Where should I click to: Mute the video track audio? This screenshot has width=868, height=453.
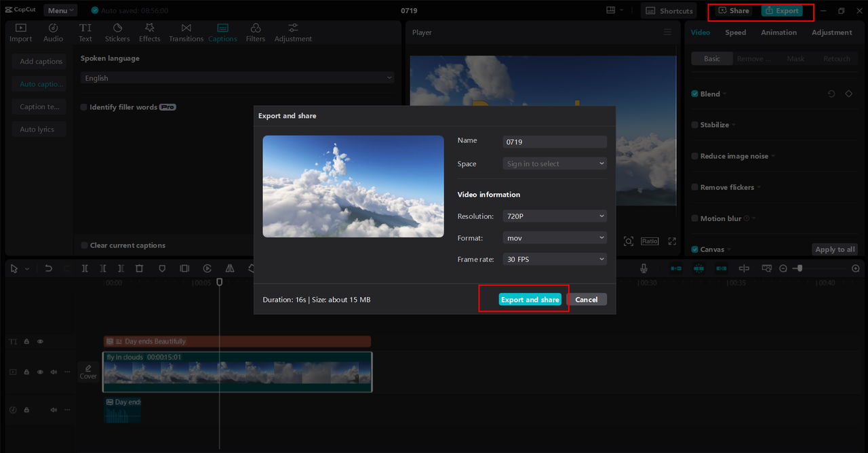coord(54,372)
